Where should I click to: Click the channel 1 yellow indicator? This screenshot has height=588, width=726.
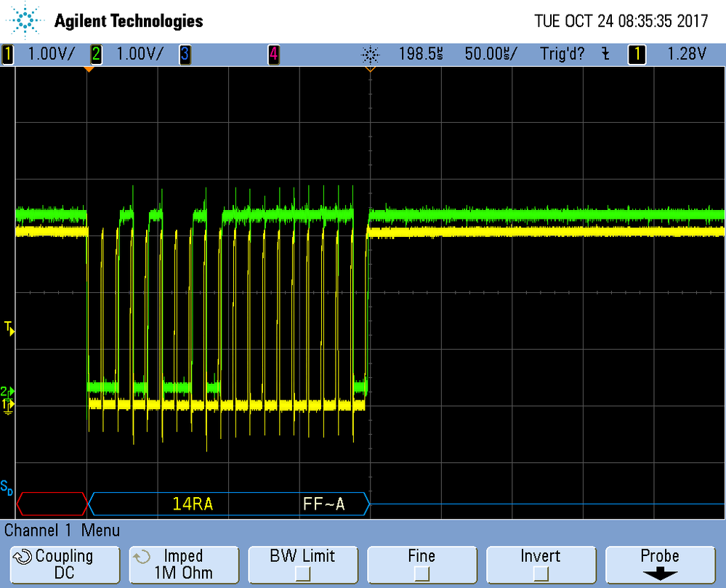[x=7, y=55]
